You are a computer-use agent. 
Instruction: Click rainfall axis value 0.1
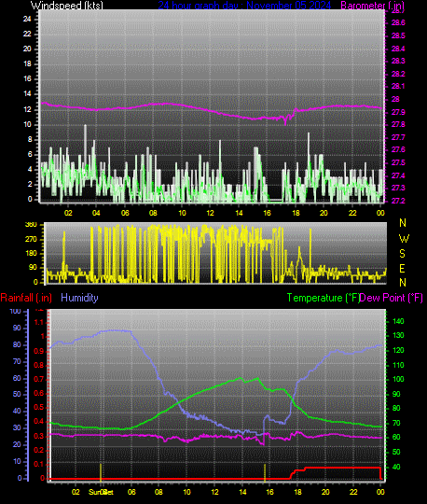pyautogui.click(x=39, y=464)
